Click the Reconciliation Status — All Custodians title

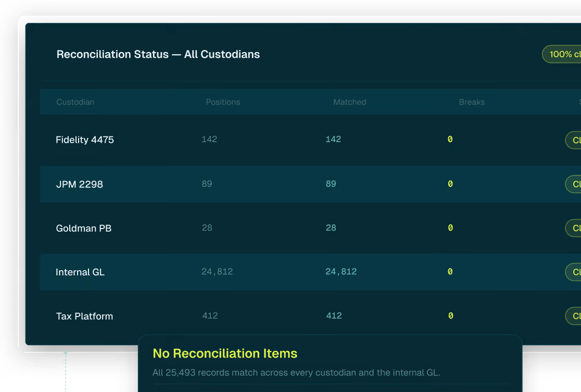point(158,55)
